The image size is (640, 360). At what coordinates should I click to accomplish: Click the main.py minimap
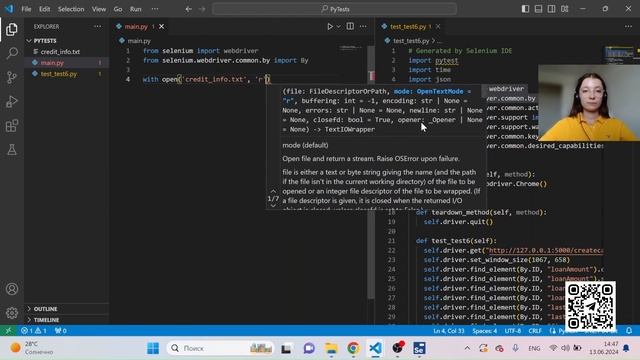(x=350, y=48)
